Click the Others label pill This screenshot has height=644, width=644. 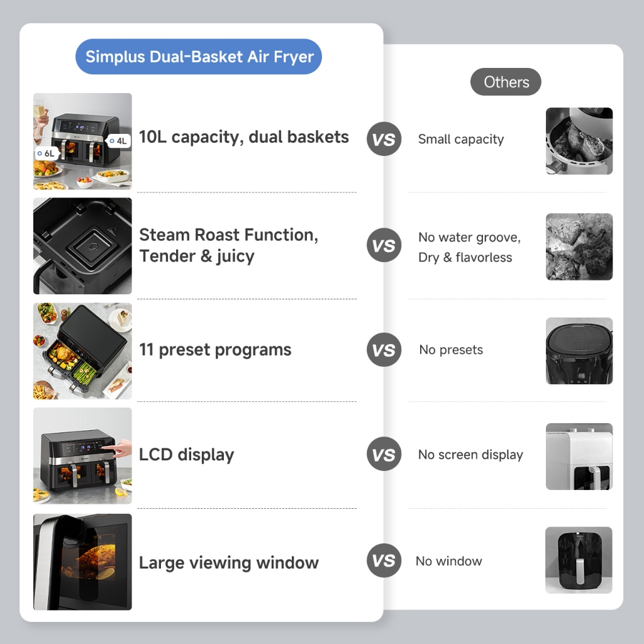point(506,82)
